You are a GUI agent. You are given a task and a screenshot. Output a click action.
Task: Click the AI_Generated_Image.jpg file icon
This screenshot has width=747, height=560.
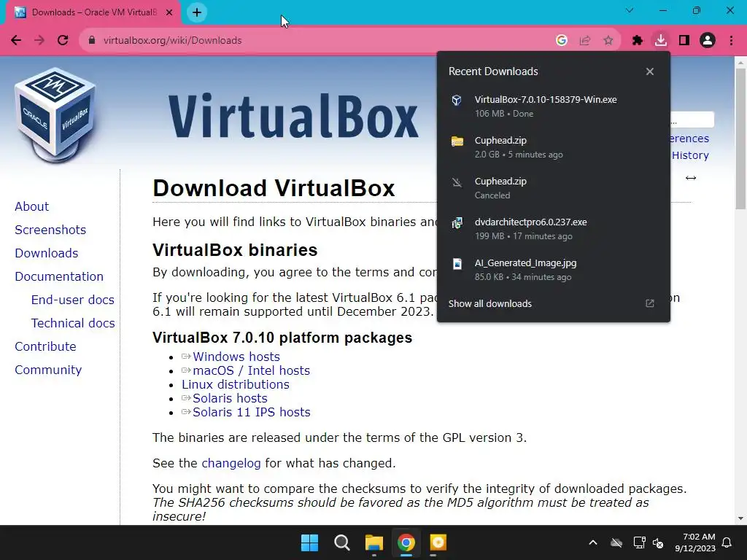(457, 263)
